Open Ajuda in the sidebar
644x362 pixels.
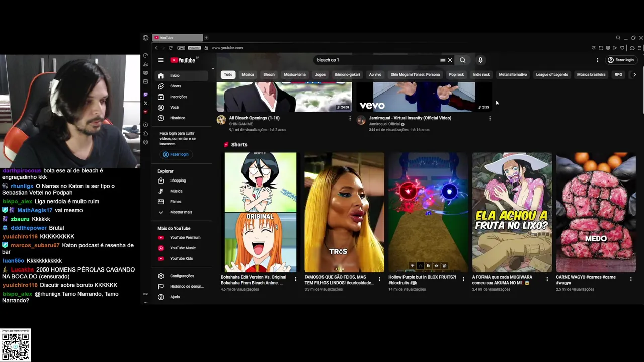(182, 297)
